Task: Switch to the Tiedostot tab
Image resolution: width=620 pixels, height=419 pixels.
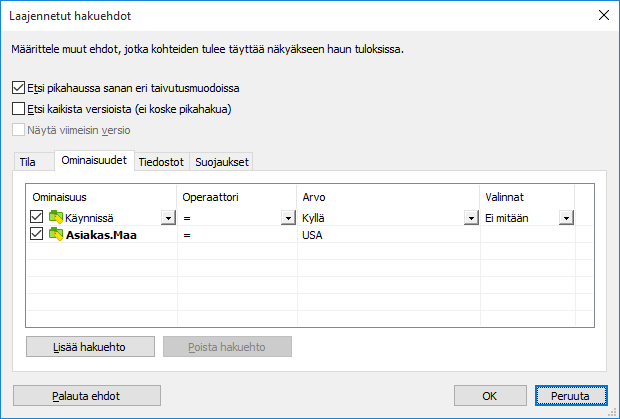Action: pos(160,161)
